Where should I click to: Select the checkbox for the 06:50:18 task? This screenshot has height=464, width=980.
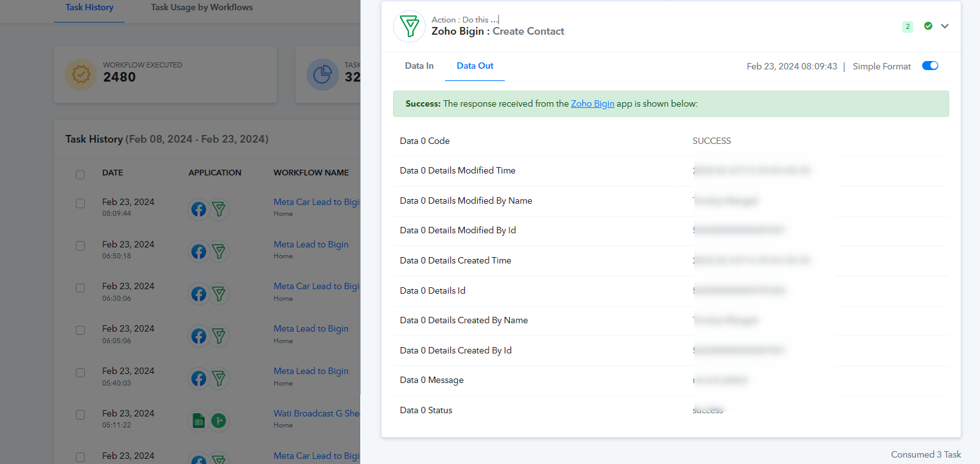point(80,245)
